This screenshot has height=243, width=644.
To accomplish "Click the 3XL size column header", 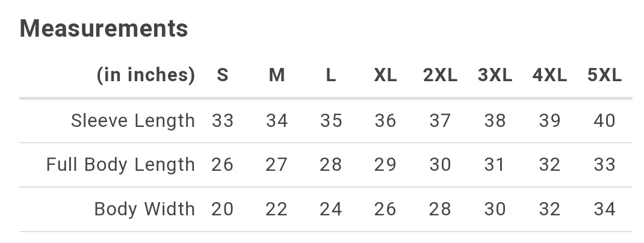I will [495, 75].
